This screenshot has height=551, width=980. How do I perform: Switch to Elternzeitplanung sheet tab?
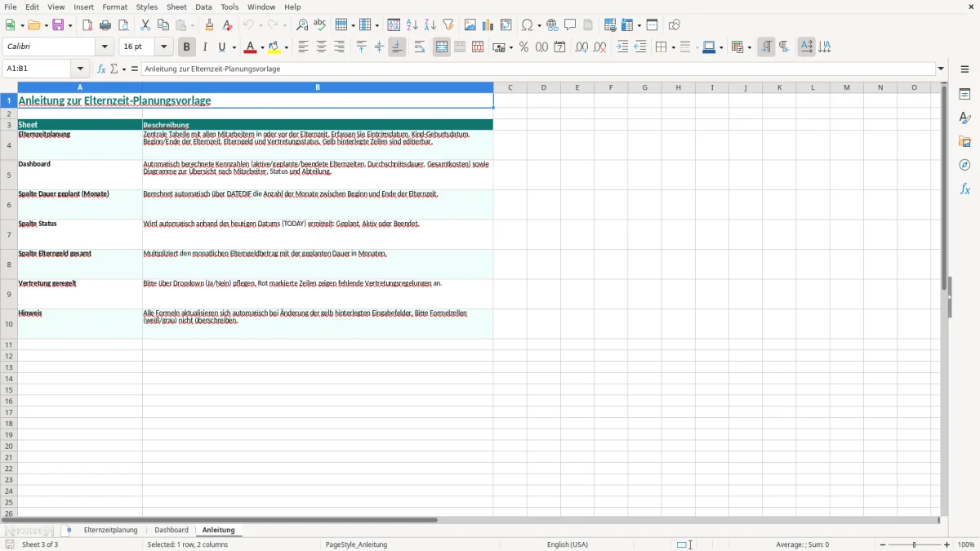click(x=110, y=531)
